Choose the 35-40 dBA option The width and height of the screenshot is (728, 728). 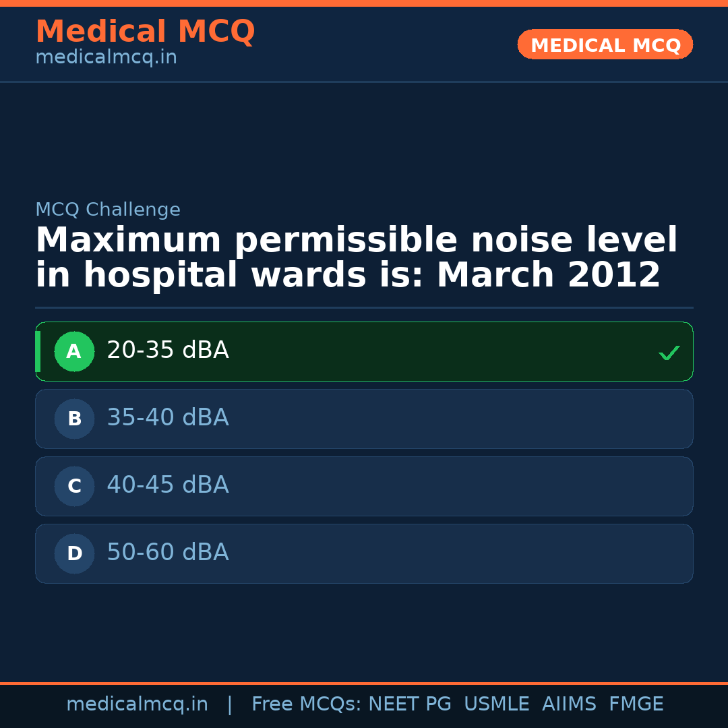(168, 418)
